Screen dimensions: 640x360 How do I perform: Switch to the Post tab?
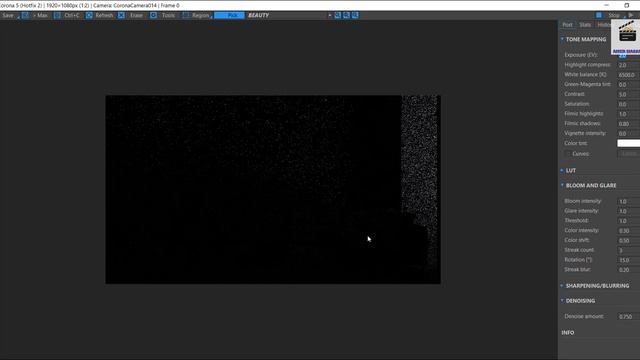567,25
